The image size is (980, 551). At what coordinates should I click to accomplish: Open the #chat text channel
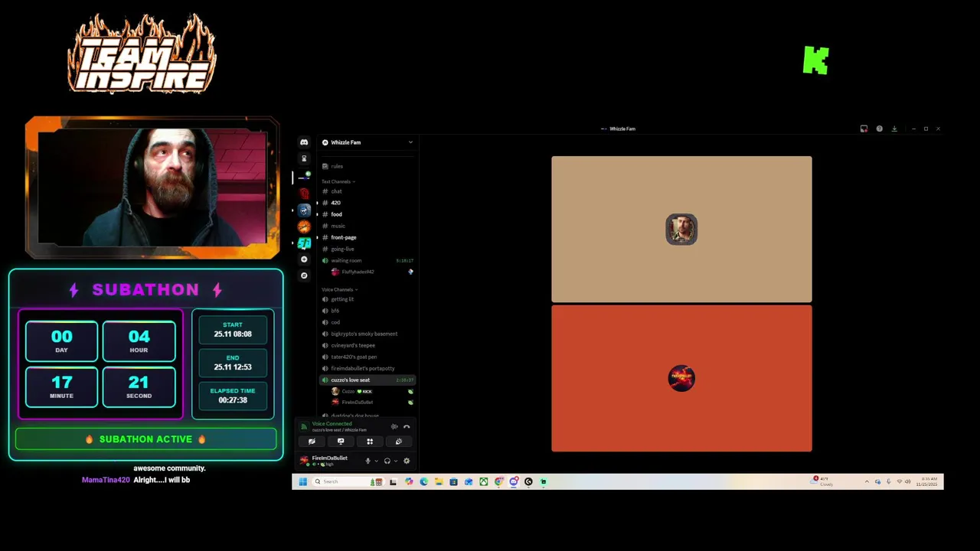pos(368,191)
